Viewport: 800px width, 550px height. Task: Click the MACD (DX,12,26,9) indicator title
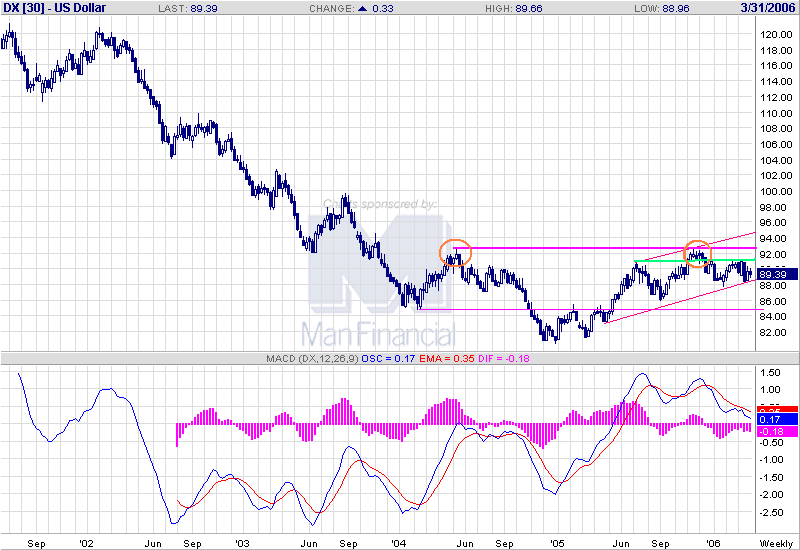tap(312, 359)
